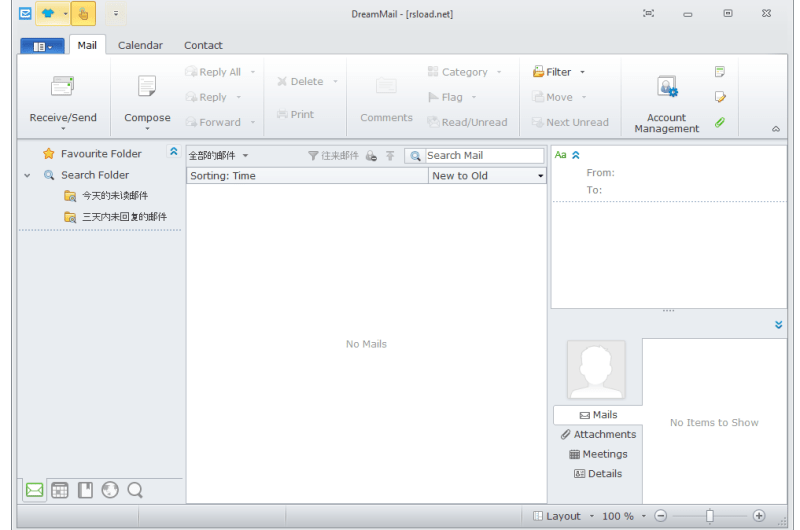The image size is (800, 530).
Task: Click the touch mode hand icon
Action: click(83, 14)
